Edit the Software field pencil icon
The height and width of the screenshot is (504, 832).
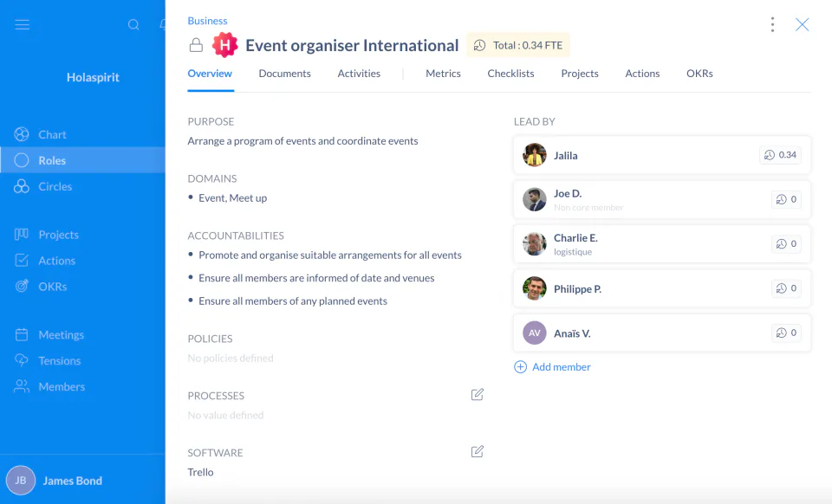click(477, 451)
